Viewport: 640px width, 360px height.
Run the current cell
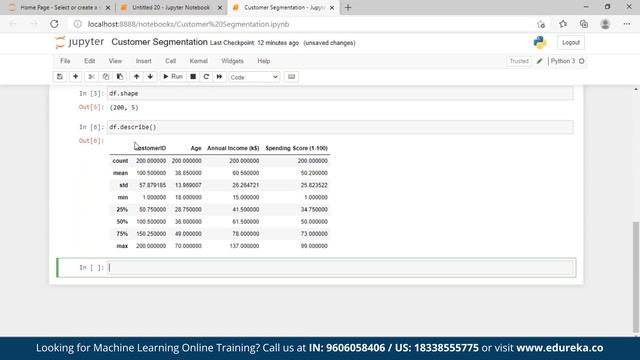(x=173, y=77)
